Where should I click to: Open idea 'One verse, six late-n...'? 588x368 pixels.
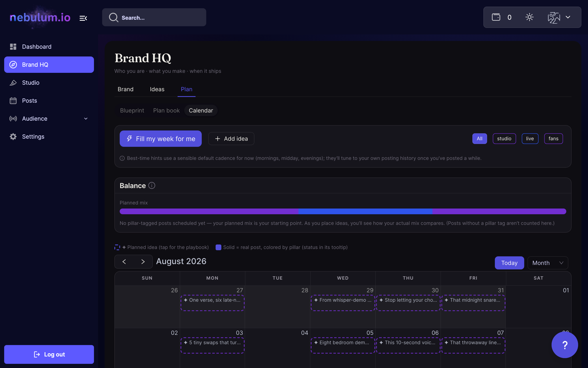[x=212, y=303]
